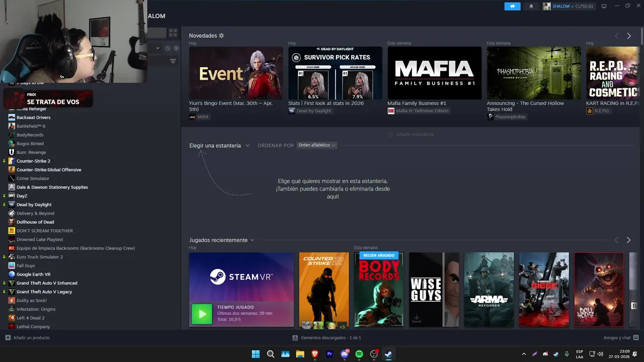Open advanced library filters icon
This screenshot has height=362, width=644.
click(x=173, y=61)
